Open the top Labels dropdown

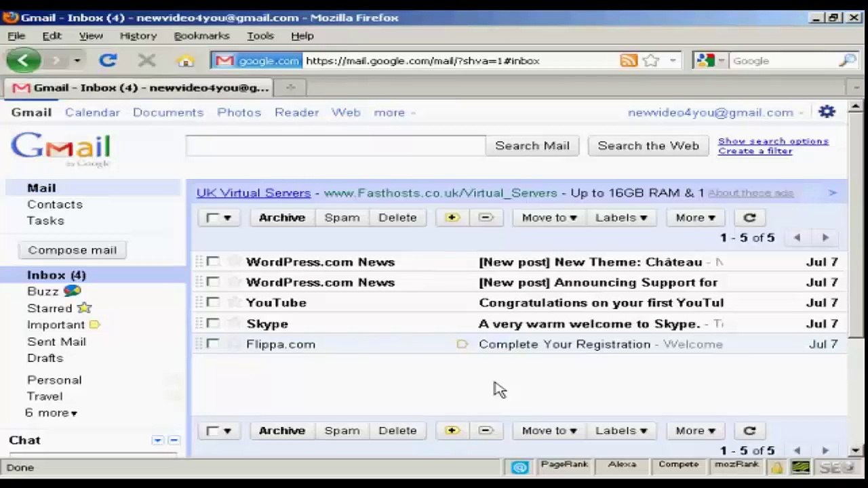point(621,218)
